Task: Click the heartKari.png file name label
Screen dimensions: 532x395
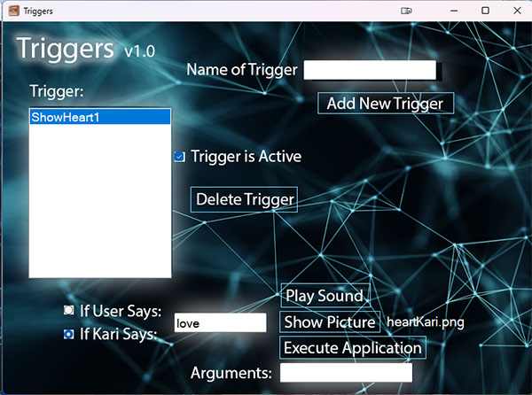Action: [426, 321]
